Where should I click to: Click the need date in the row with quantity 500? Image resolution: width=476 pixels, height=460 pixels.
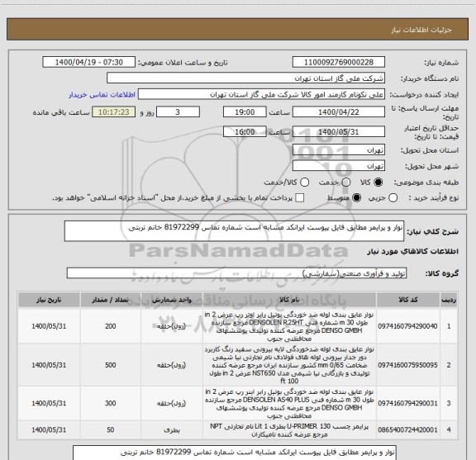tap(49, 365)
